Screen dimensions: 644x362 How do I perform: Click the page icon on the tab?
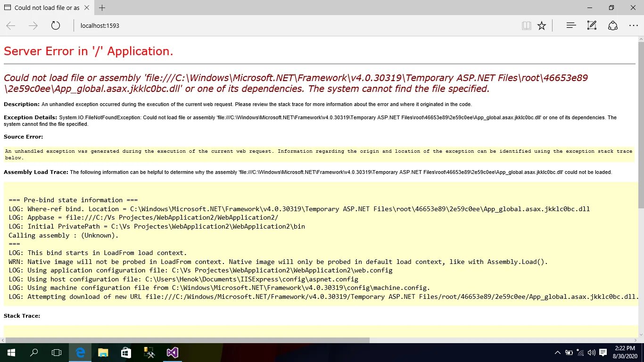tap(8, 8)
